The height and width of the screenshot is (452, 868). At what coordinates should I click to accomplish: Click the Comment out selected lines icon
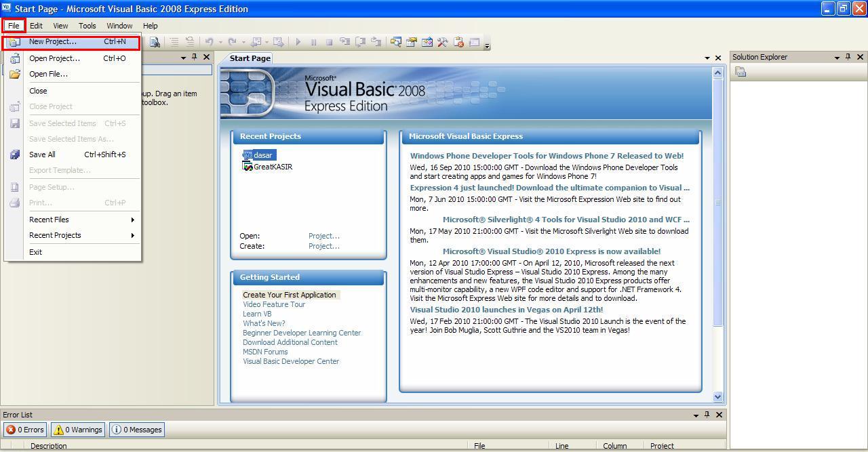(x=174, y=42)
